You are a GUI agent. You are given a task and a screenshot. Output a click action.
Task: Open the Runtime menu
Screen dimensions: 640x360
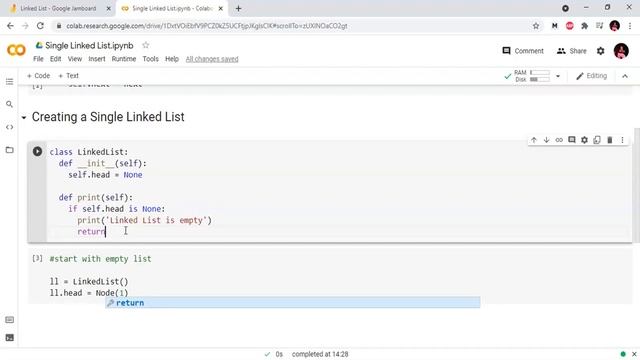124,59
